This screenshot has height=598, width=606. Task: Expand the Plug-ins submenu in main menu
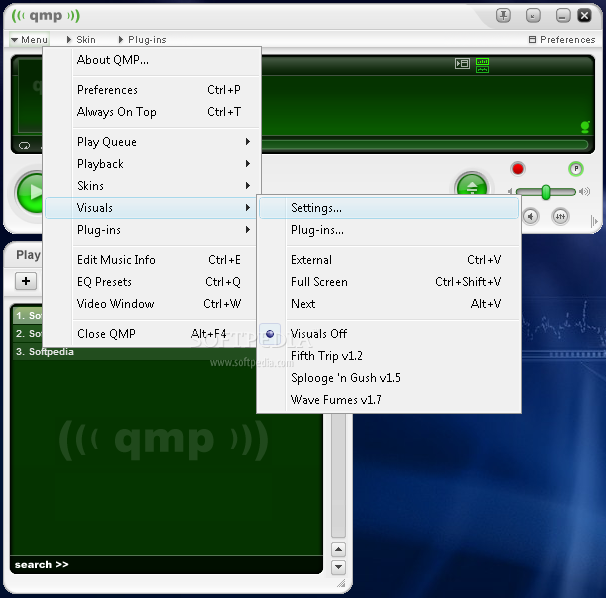(152, 230)
